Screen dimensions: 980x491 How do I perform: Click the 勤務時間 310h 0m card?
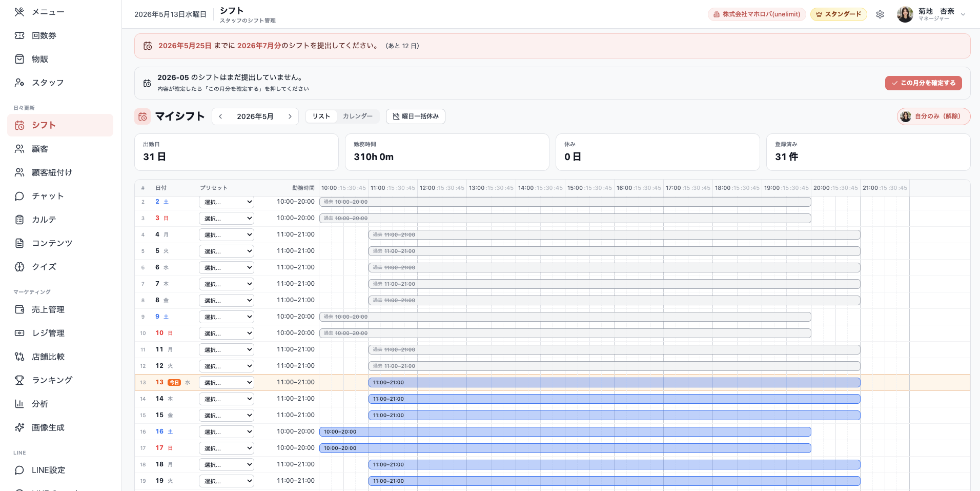pos(447,152)
